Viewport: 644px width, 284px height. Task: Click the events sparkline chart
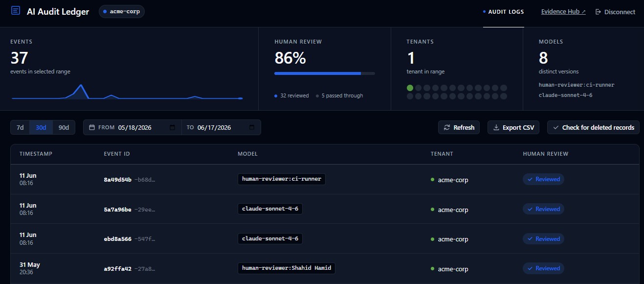[127, 92]
